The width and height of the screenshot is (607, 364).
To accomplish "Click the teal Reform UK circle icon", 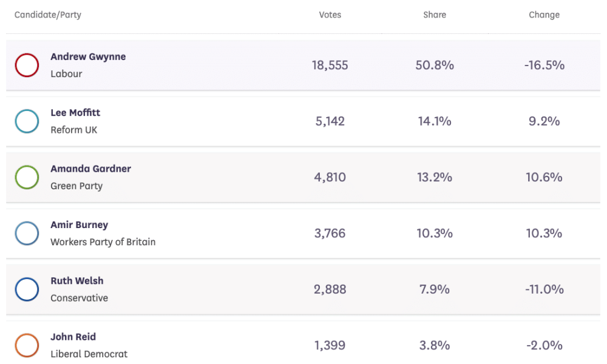I will 27,121.
